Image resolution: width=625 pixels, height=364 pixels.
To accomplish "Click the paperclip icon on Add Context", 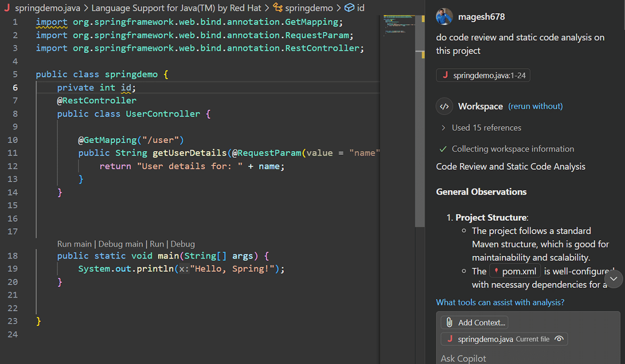I will pyautogui.click(x=449, y=322).
